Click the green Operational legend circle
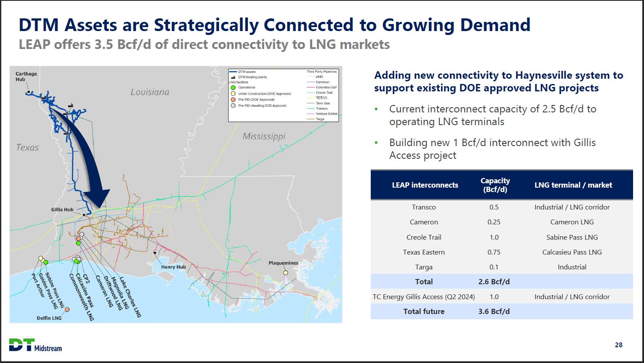The height and width of the screenshot is (363, 644). point(233,87)
